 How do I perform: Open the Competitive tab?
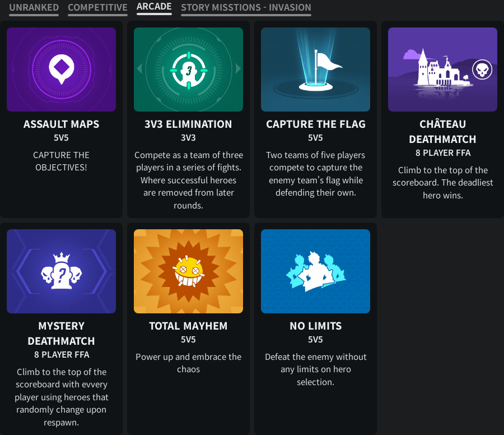pyautogui.click(x=97, y=7)
